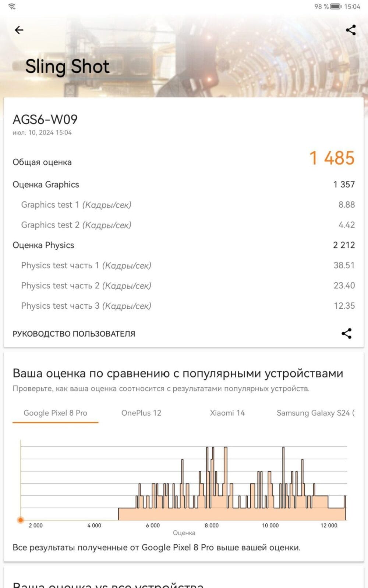Screen dimensions: 368x588
Task: Select the Google Pixel 8 Pro tab
Action: click(x=55, y=413)
